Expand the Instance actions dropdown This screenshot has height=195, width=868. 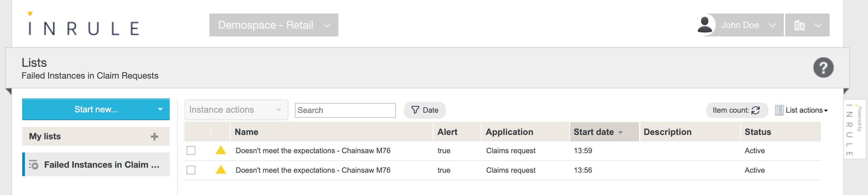click(236, 110)
